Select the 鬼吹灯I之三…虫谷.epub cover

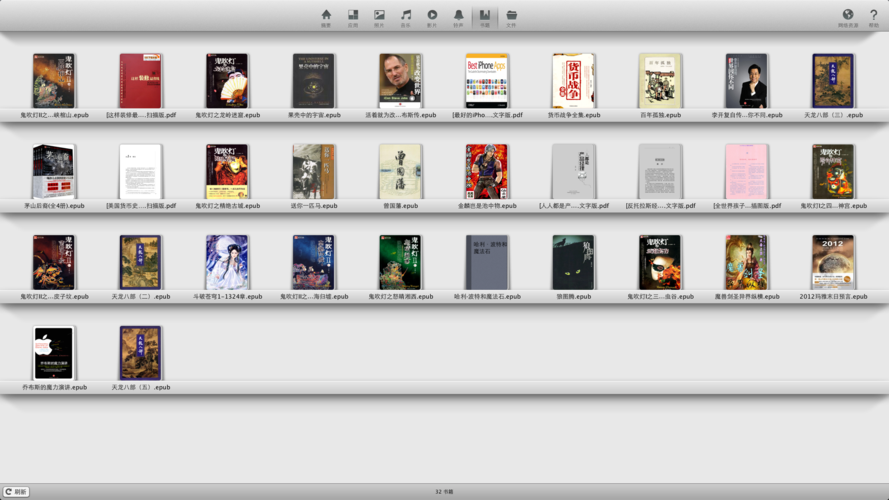[660, 262]
